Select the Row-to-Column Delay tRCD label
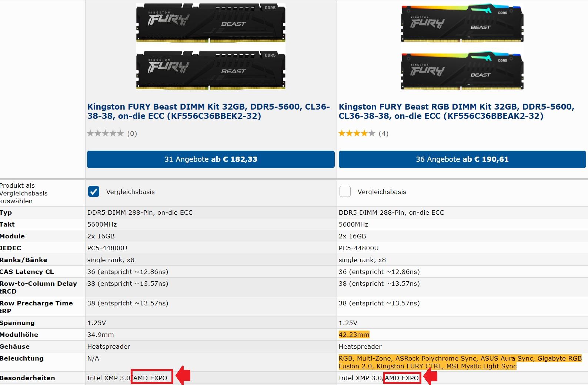This screenshot has width=588, height=385. tap(39, 287)
